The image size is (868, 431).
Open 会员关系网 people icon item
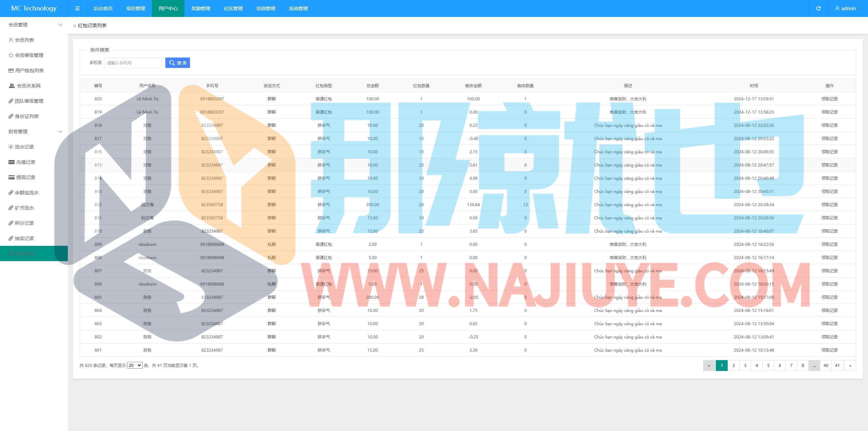pos(28,86)
